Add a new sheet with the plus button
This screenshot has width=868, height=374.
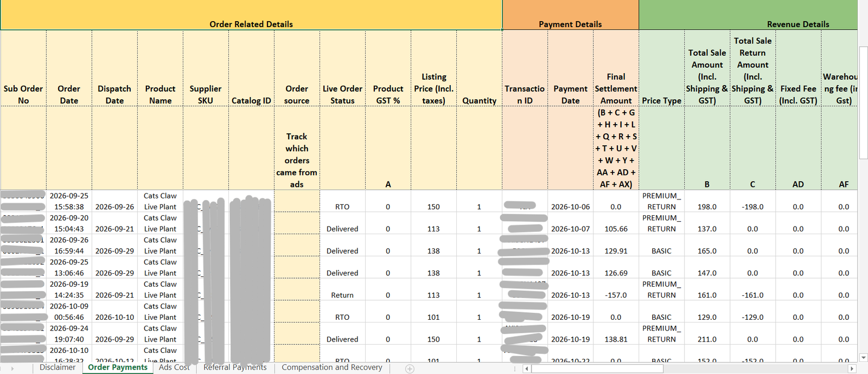click(x=410, y=369)
